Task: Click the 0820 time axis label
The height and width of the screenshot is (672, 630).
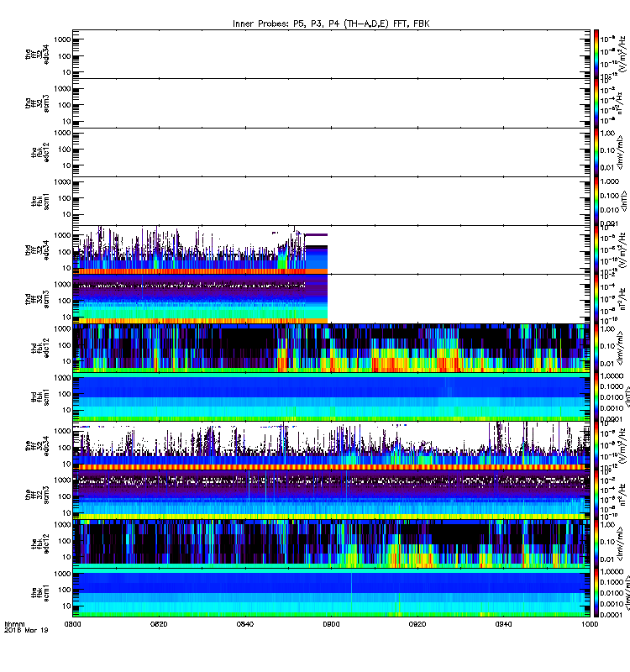Action: click(x=159, y=624)
